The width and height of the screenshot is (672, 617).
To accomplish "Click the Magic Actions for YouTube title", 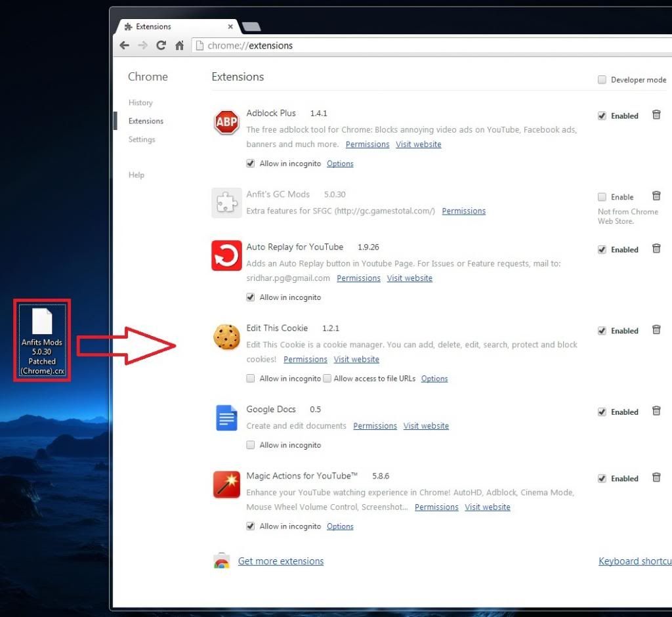I will click(x=302, y=476).
